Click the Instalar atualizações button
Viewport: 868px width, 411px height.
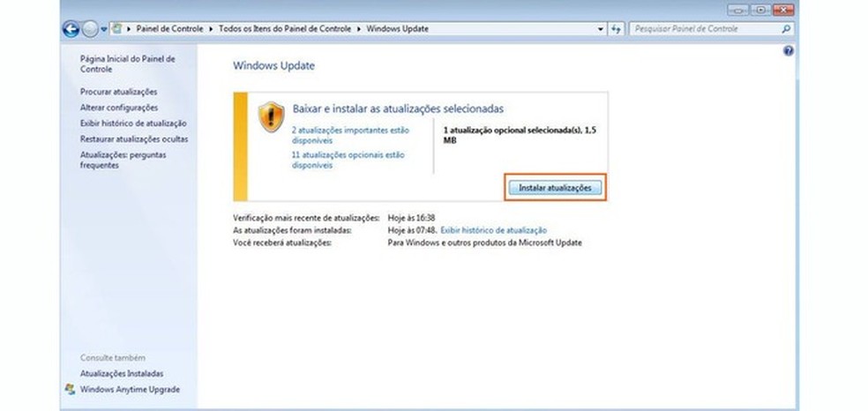click(555, 188)
